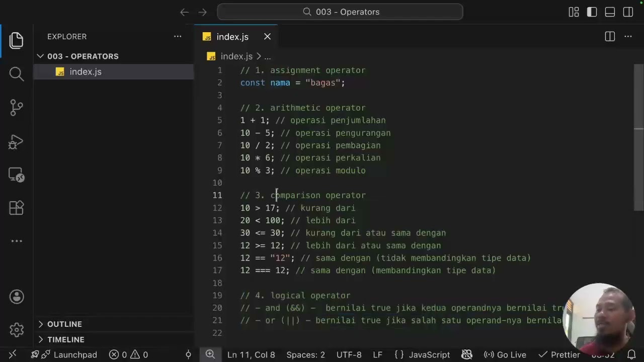Toggle the bottom panel visibility
Viewport: 644px width, 362px height.
click(x=610, y=12)
